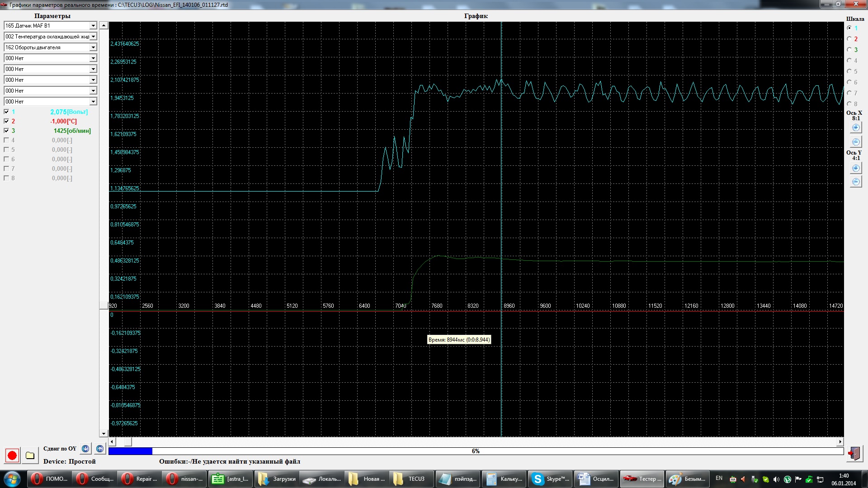Click the '1425[об/мин]' value readout

(x=72, y=131)
